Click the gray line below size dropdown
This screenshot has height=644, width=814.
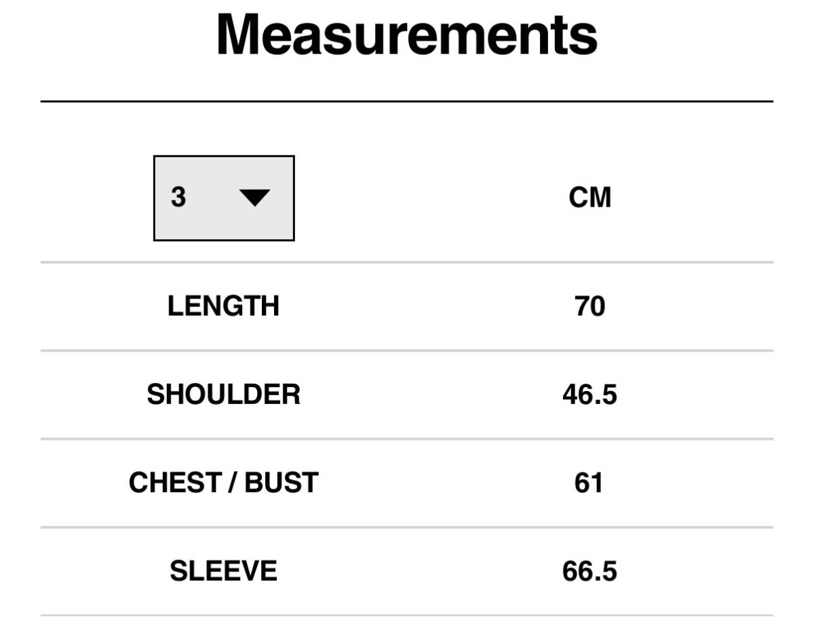(x=407, y=262)
